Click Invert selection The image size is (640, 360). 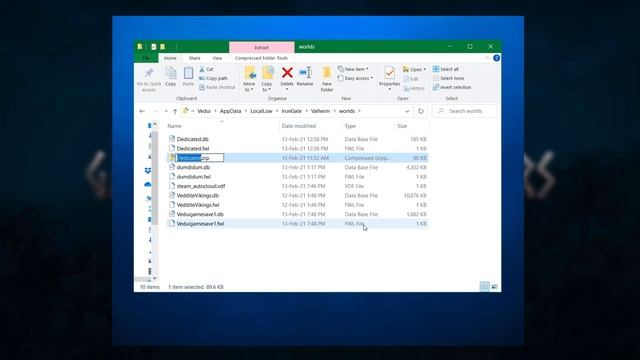click(452, 87)
